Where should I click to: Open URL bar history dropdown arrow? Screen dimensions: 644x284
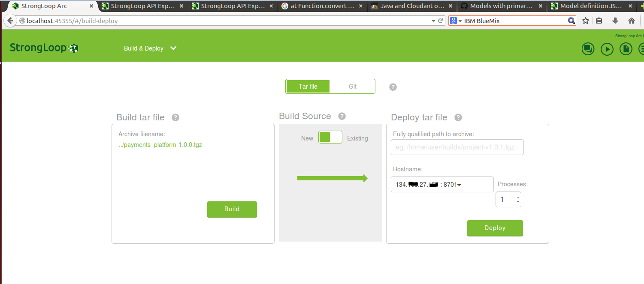pos(433,21)
